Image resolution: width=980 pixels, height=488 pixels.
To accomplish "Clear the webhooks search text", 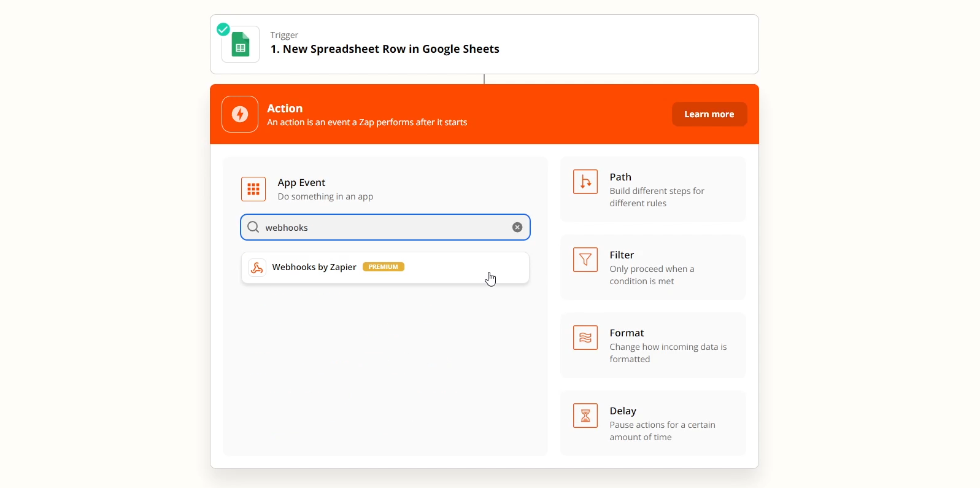I will [x=517, y=227].
